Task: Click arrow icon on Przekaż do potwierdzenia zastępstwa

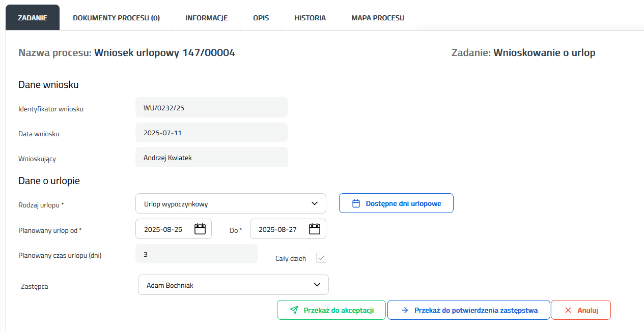Action: (405, 310)
